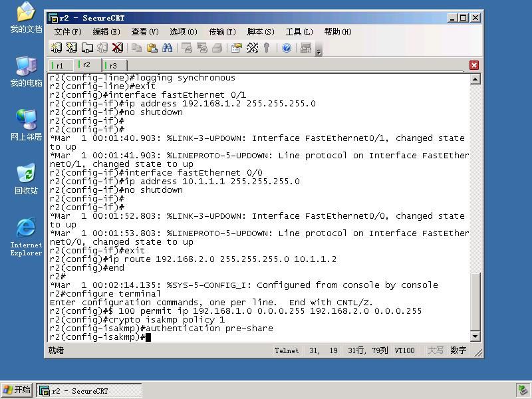This screenshot has height=399, width=532.
Task: Click the Internet Explorer desktop icon
Action: (x=26, y=237)
